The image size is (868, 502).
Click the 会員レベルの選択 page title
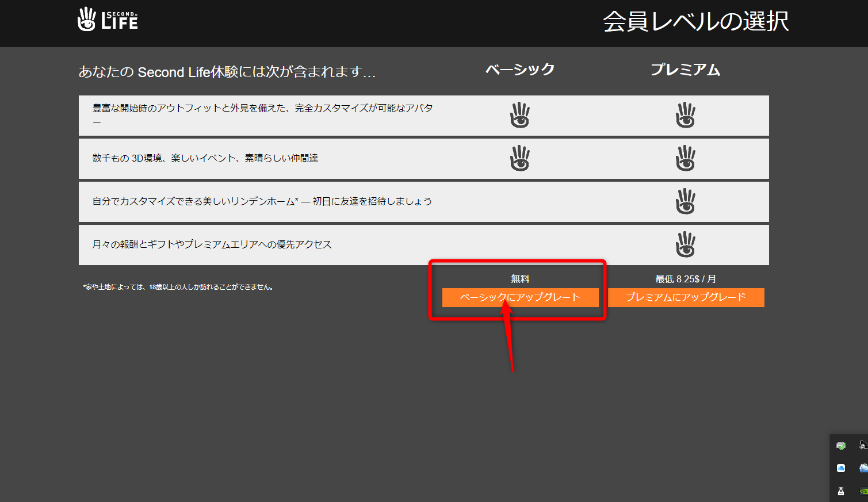(x=695, y=22)
